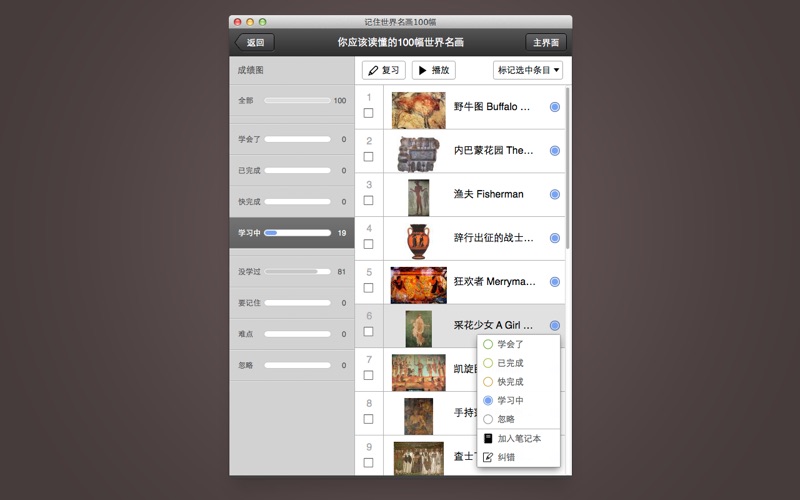This screenshot has width=800, height=500.
Task: Open the 标记选中条目 dropdown
Action: [x=528, y=70]
